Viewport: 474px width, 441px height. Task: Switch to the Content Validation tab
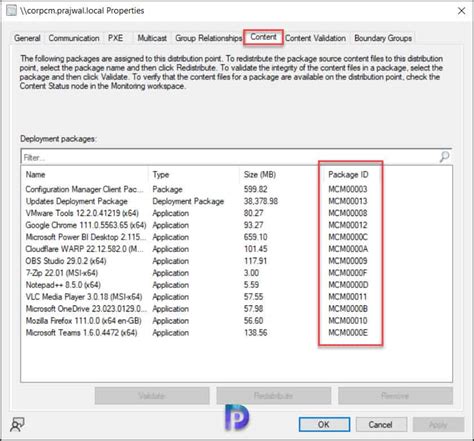(315, 38)
